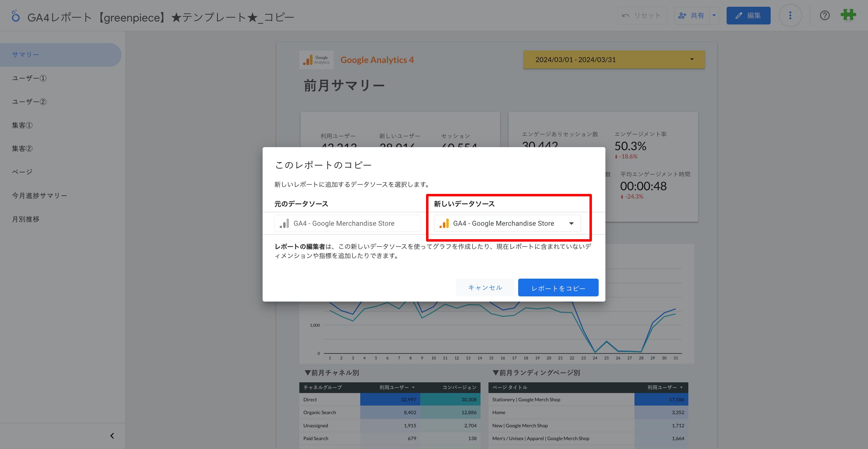
Task: Click the Google Analytics logo in the report
Action: coord(316,60)
